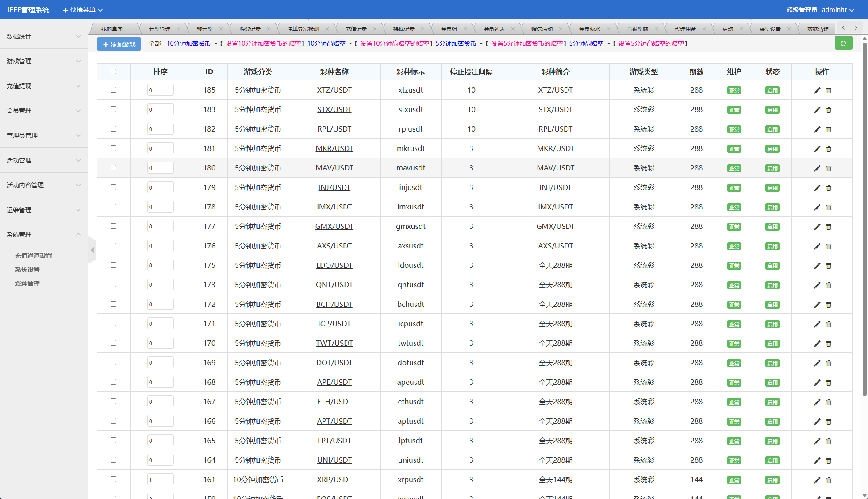Open 彩种管理 in the sidebar submenu
Image resolution: width=868 pixels, height=499 pixels.
click(x=27, y=284)
